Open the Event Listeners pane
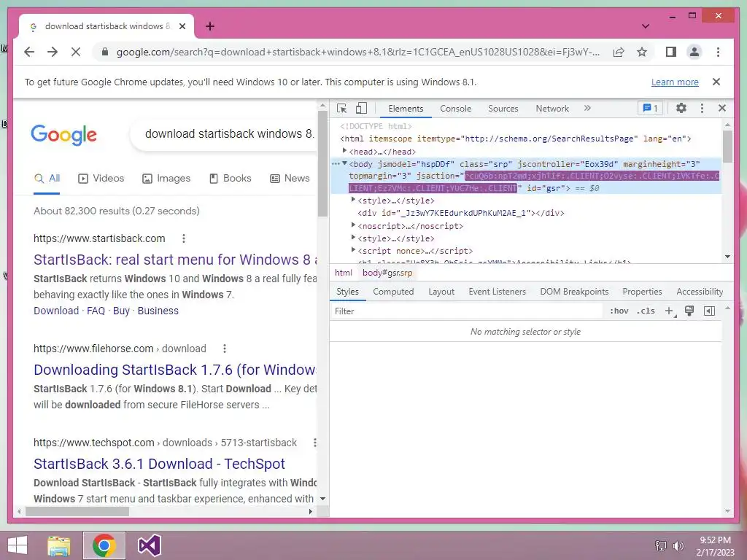The image size is (747, 560). pyautogui.click(x=497, y=292)
